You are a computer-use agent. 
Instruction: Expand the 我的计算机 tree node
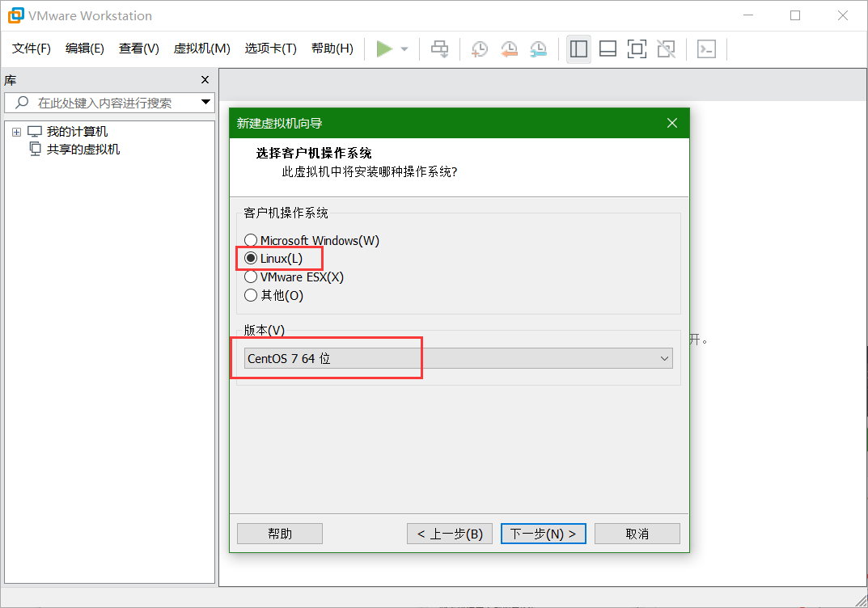17,132
